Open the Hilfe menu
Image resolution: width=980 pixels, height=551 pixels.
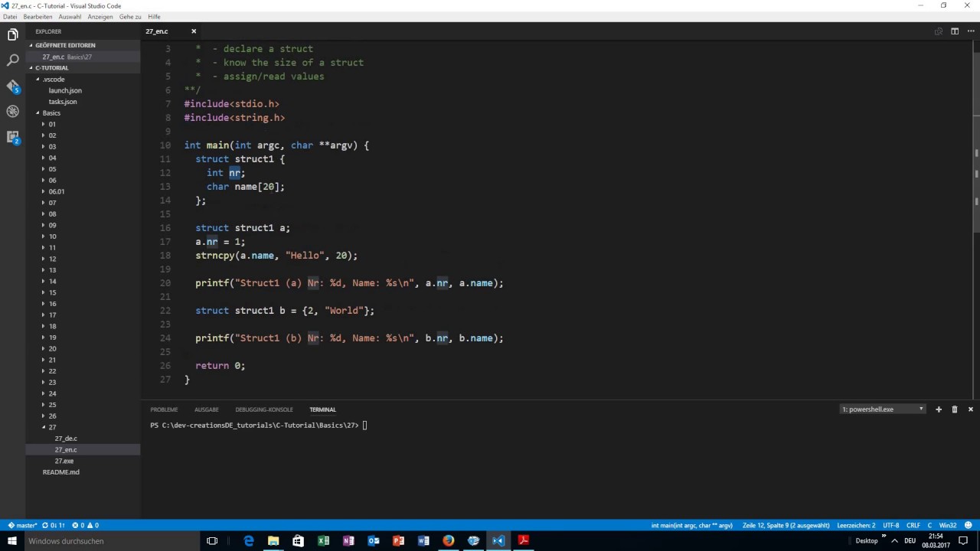(x=154, y=16)
